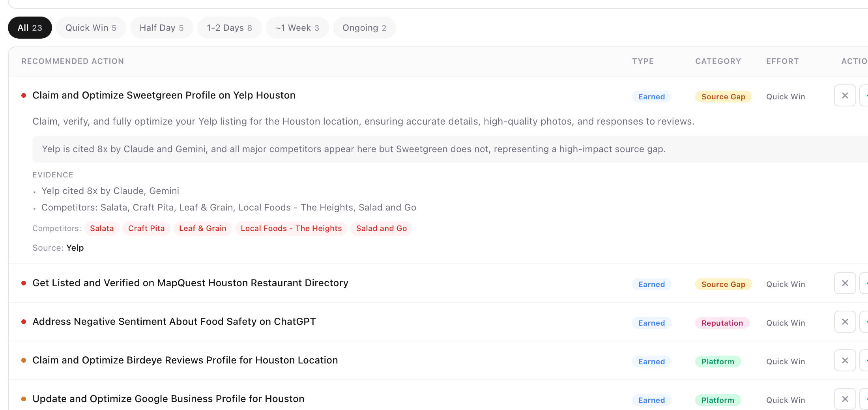This screenshot has height=410, width=868.
Task: Click the Source Gap badge in the Yelp row
Action: click(724, 97)
